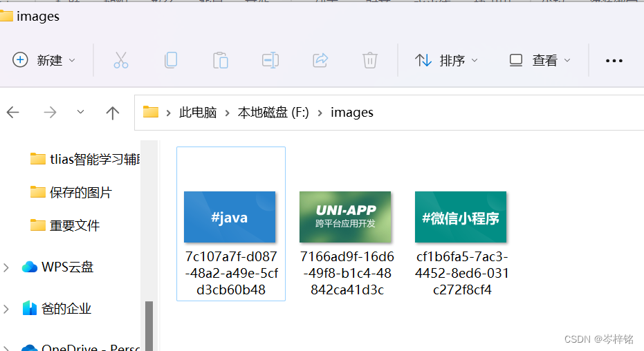Click images in the address bar
The height and width of the screenshot is (351, 644).
coord(352,113)
